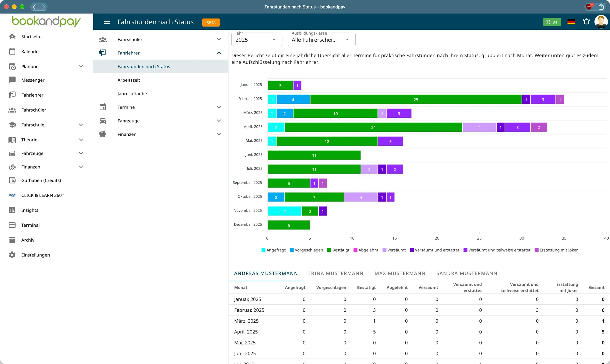This screenshot has height=364, width=610.
Task: Select Fahrstunden nach Status menu entry
Action: click(161, 67)
